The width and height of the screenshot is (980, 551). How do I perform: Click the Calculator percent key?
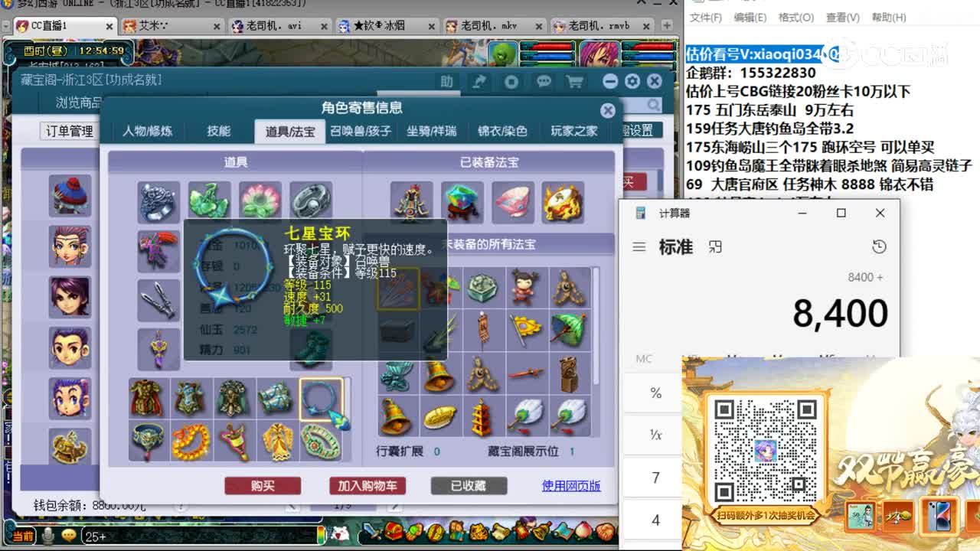coord(655,393)
